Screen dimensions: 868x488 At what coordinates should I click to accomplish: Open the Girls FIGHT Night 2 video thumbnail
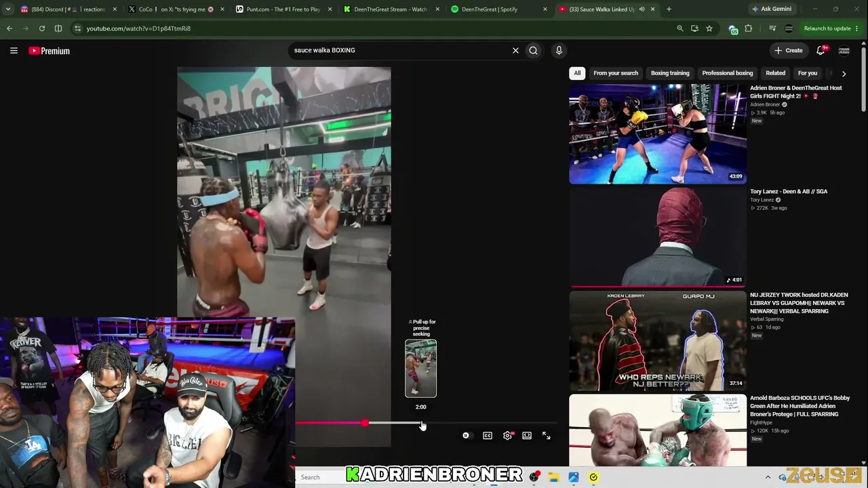658,134
